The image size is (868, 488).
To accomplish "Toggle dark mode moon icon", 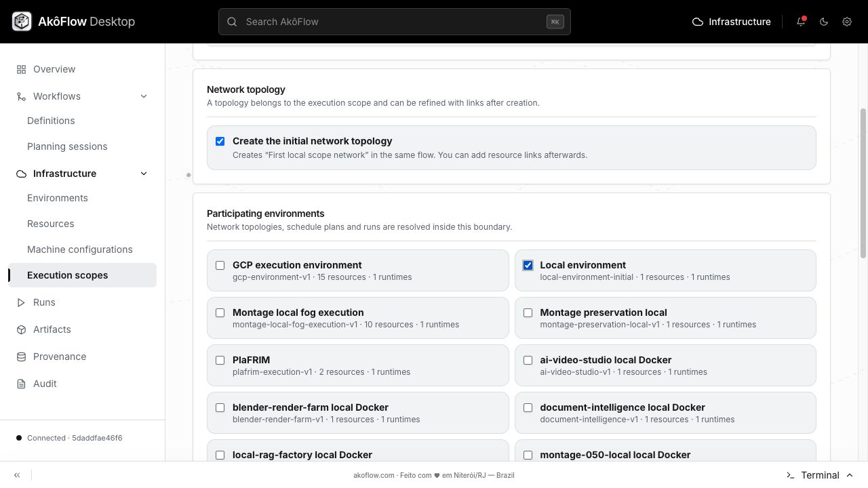I will (x=824, y=22).
